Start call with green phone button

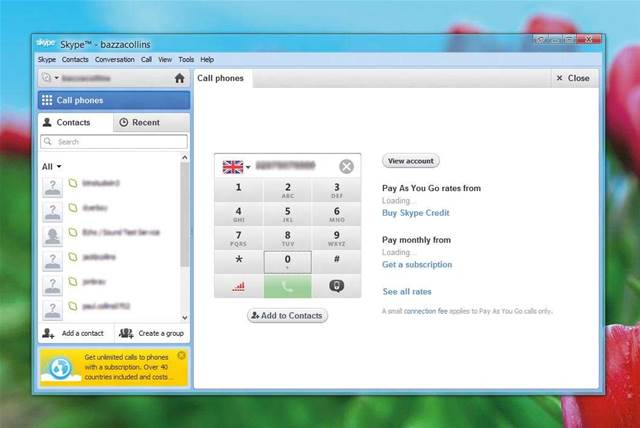288,286
